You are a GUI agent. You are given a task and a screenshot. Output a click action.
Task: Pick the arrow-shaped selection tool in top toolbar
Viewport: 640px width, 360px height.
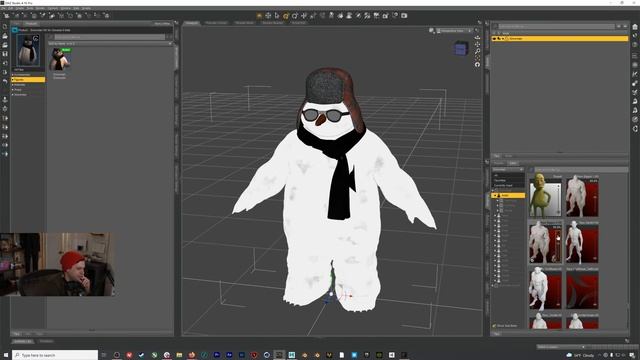(277, 16)
